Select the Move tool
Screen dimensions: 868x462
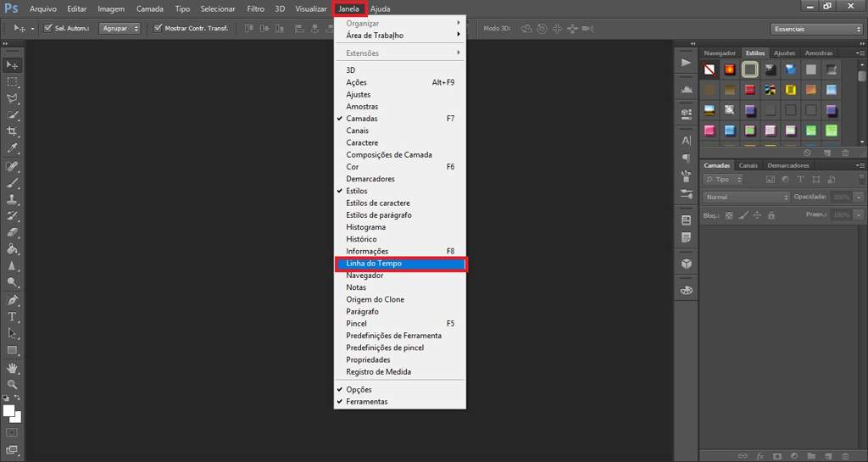tap(12, 64)
